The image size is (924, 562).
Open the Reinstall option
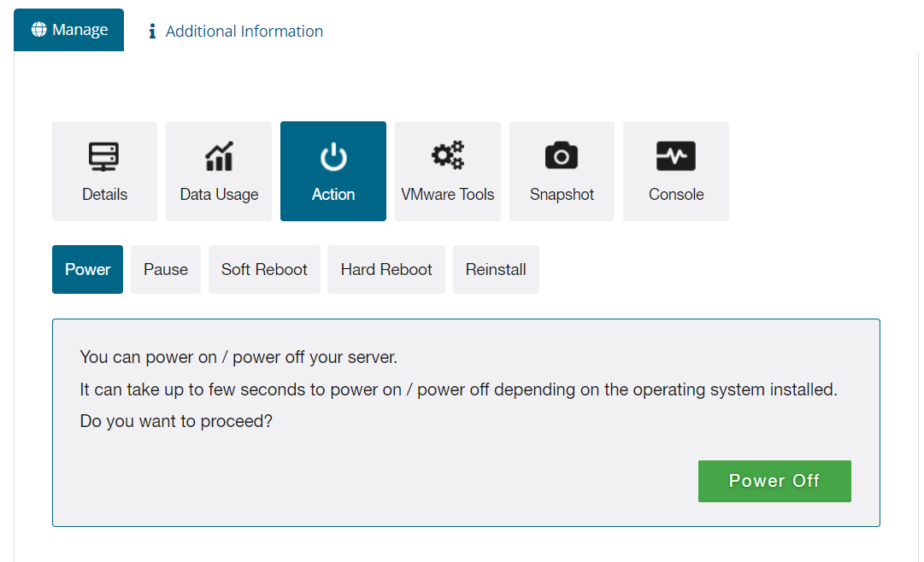496,269
